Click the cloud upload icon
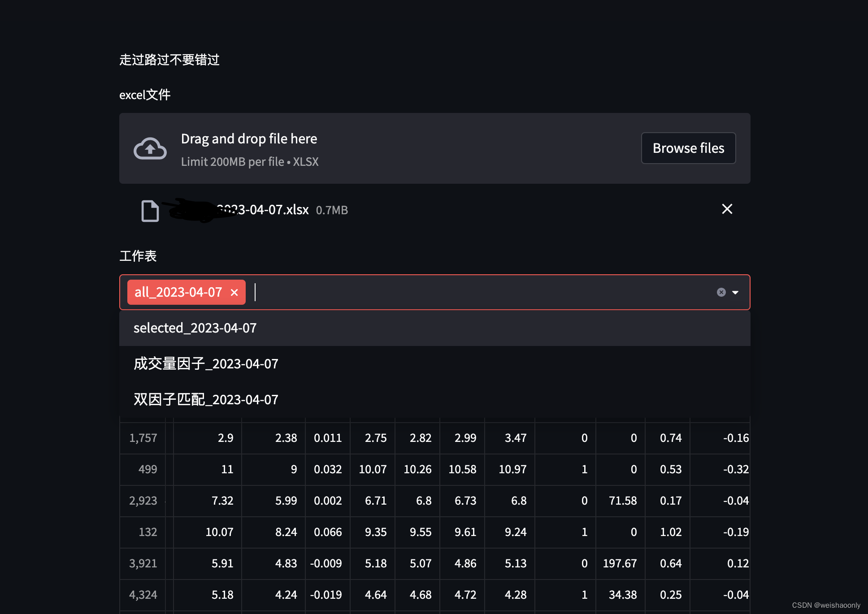This screenshot has width=868, height=614. pyautogui.click(x=150, y=148)
